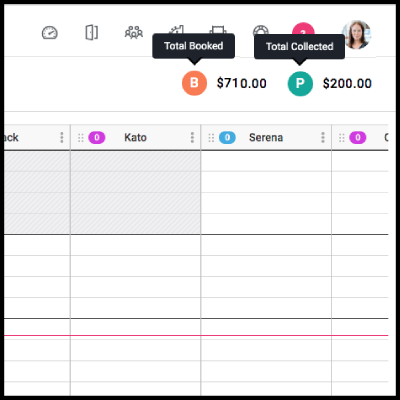Click the green P Total Collected icon
Screen dimensions: 400x400
click(300, 83)
